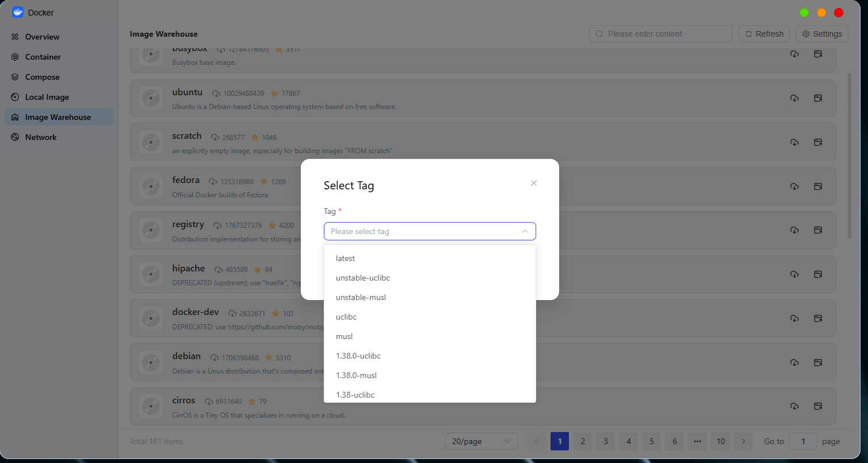Click the pull-image icon for ubuntu

click(x=795, y=98)
